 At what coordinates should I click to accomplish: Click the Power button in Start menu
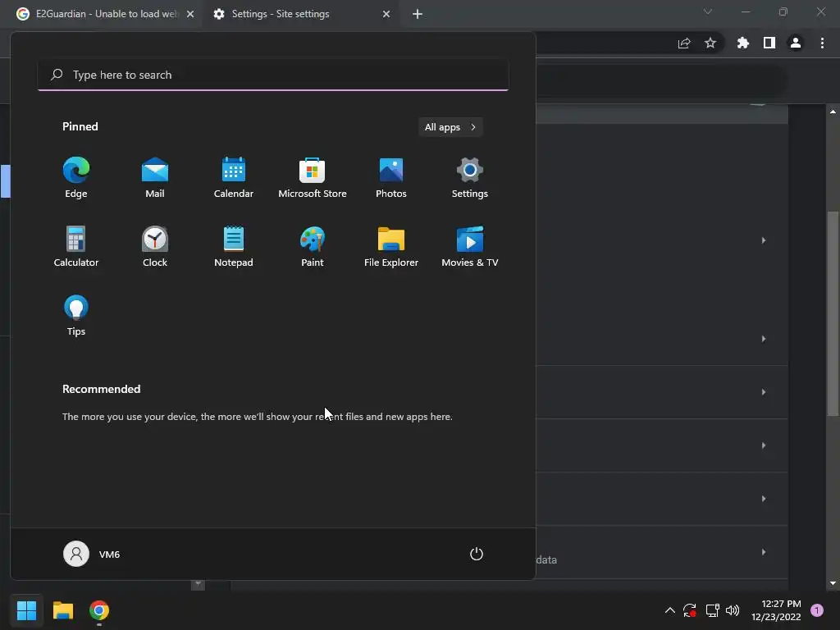[x=477, y=554]
